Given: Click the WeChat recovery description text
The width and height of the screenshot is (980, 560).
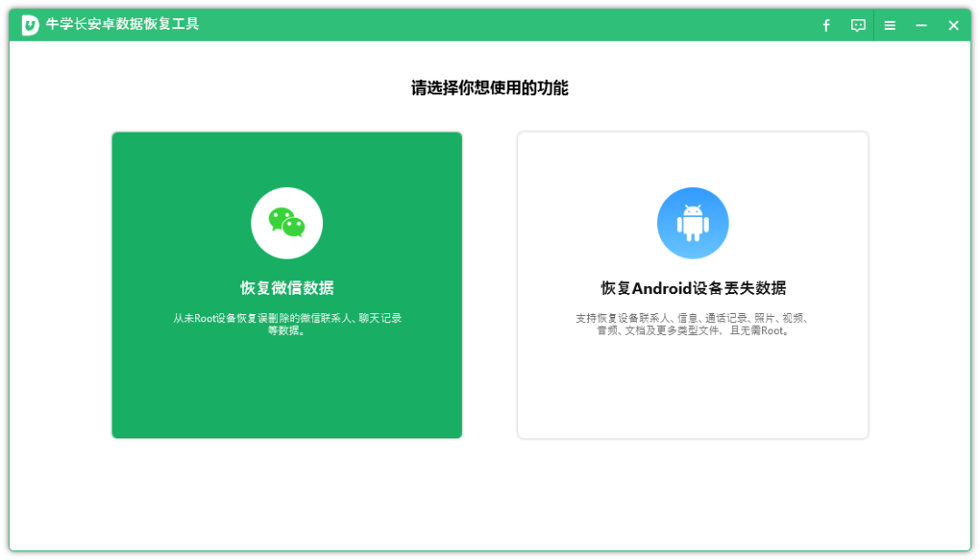Looking at the screenshot, I should 287,324.
